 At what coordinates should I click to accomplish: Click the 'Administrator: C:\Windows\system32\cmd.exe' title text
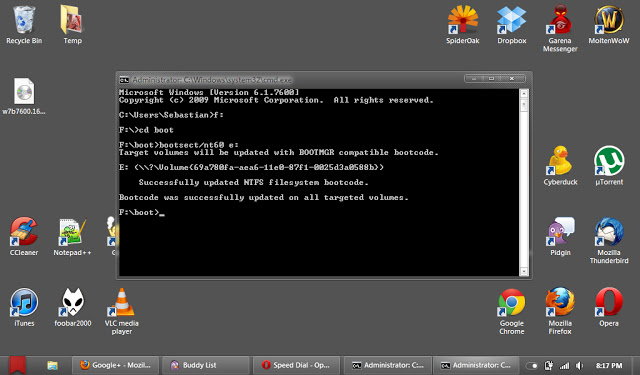[x=212, y=80]
